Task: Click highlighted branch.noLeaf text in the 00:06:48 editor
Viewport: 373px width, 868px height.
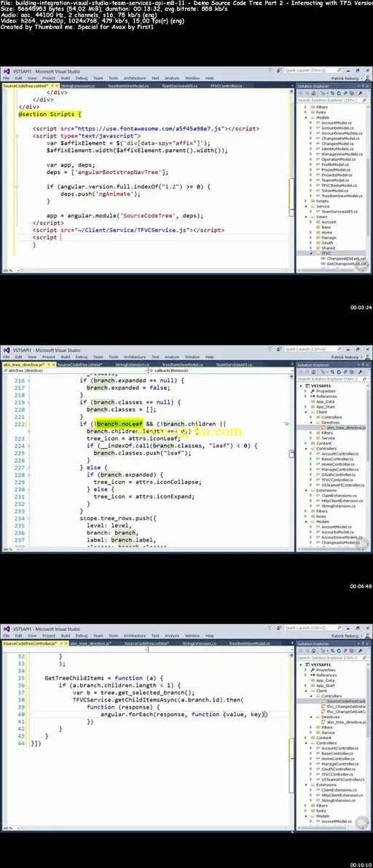Action: point(119,424)
